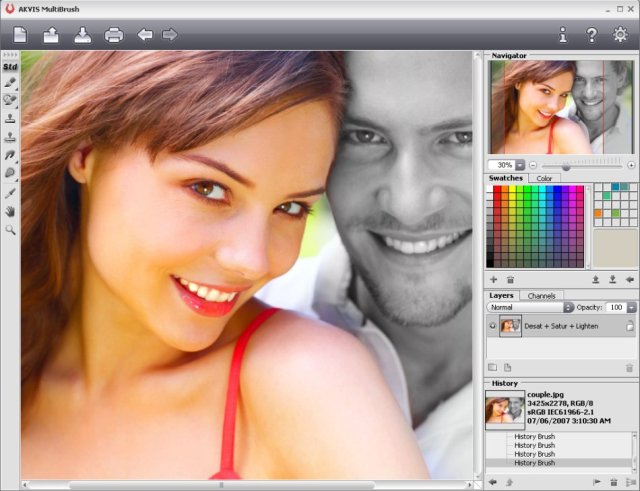The height and width of the screenshot is (491, 640).
Task: Print the image
Action: (x=114, y=35)
